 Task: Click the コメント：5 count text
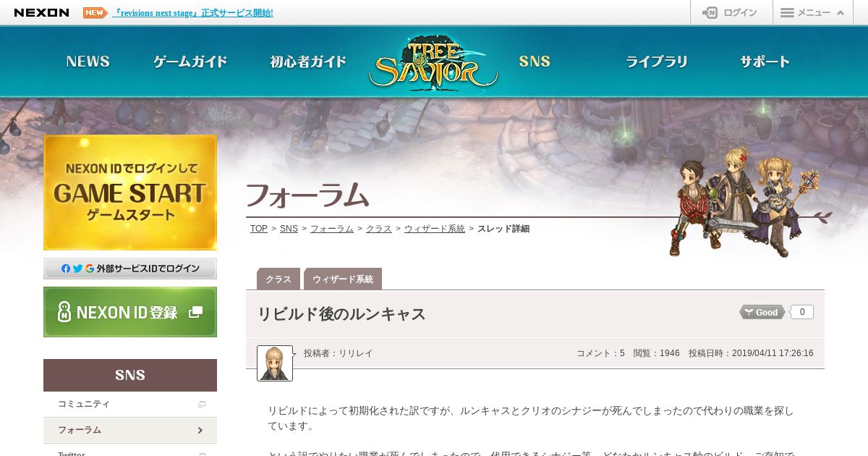pos(600,353)
